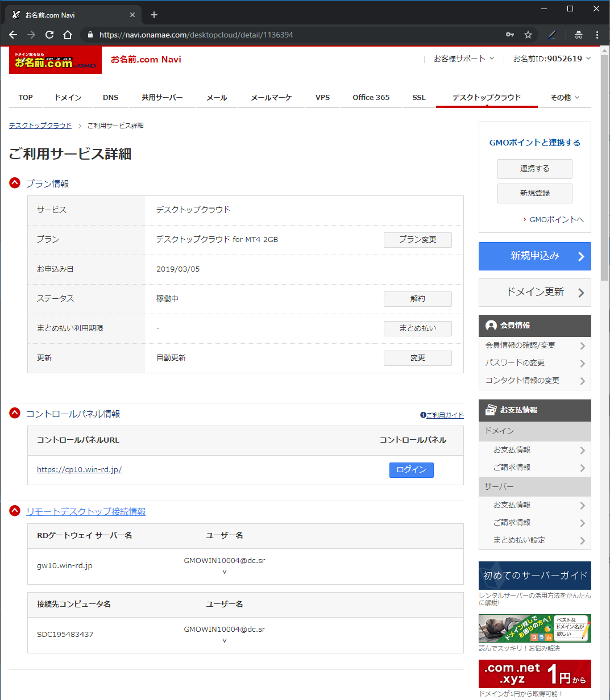Click the blue ログイン button

pos(412,470)
